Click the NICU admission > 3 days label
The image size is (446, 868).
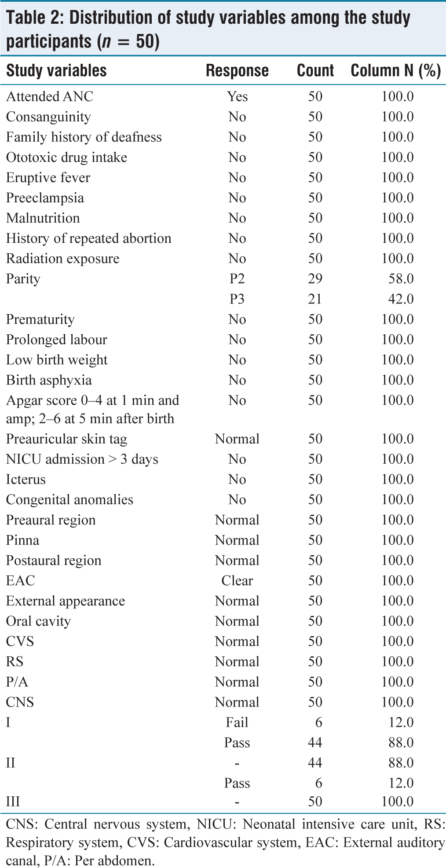pyautogui.click(x=82, y=459)
